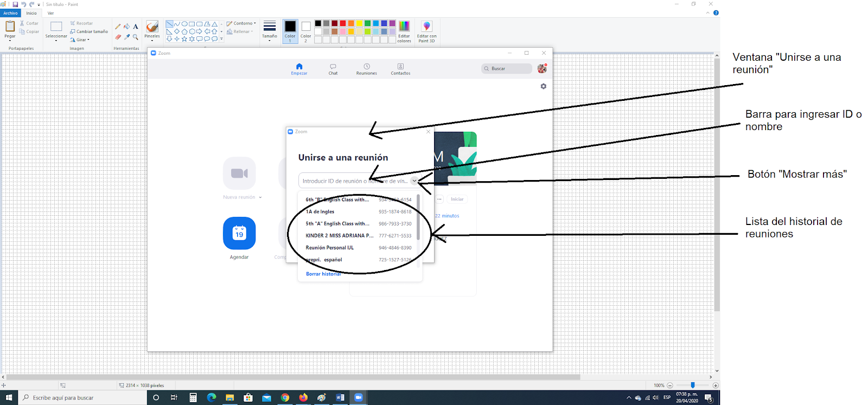Screen dimensions: 868x405
Task: Choose the line shape in shapes gallery
Action: (169, 24)
